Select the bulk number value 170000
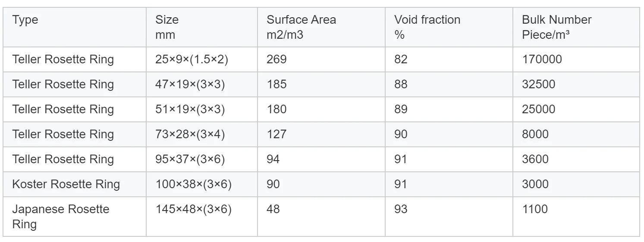The width and height of the screenshot is (644, 242). point(542,59)
